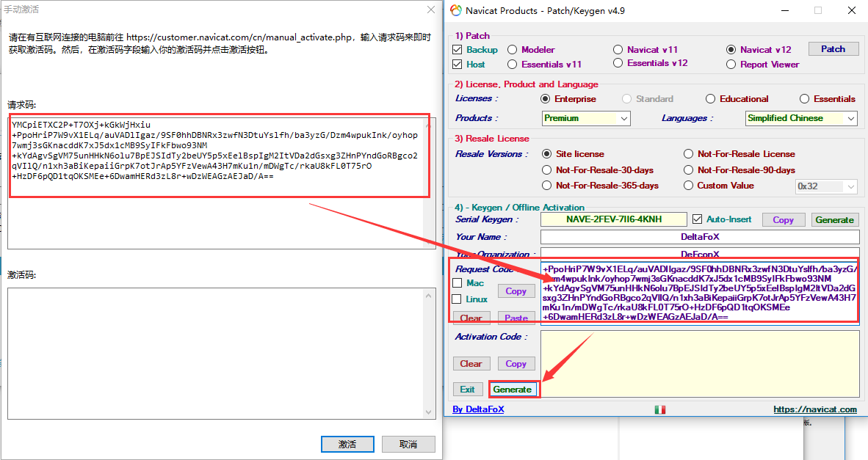Select the Educational license type
The width and height of the screenshot is (868, 460).
(710, 99)
